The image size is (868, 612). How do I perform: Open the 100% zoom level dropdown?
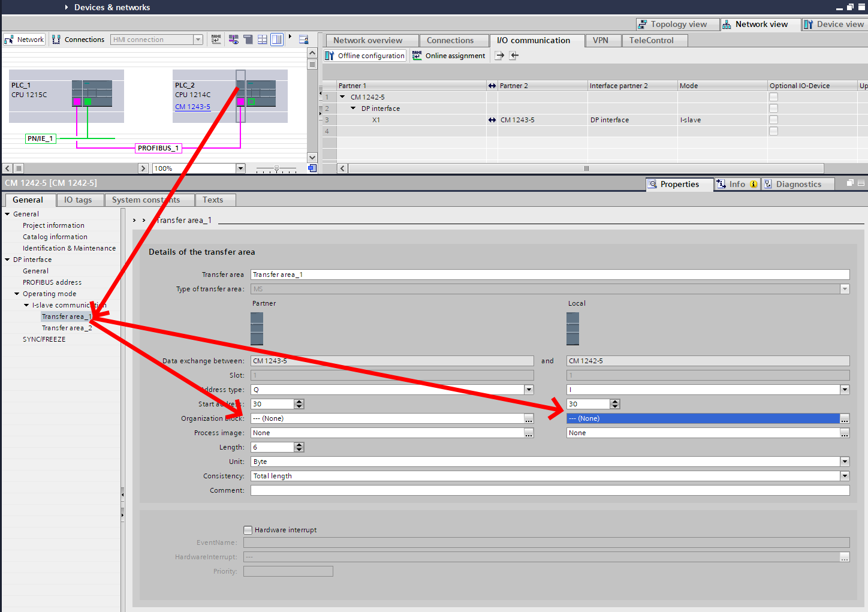(x=240, y=168)
